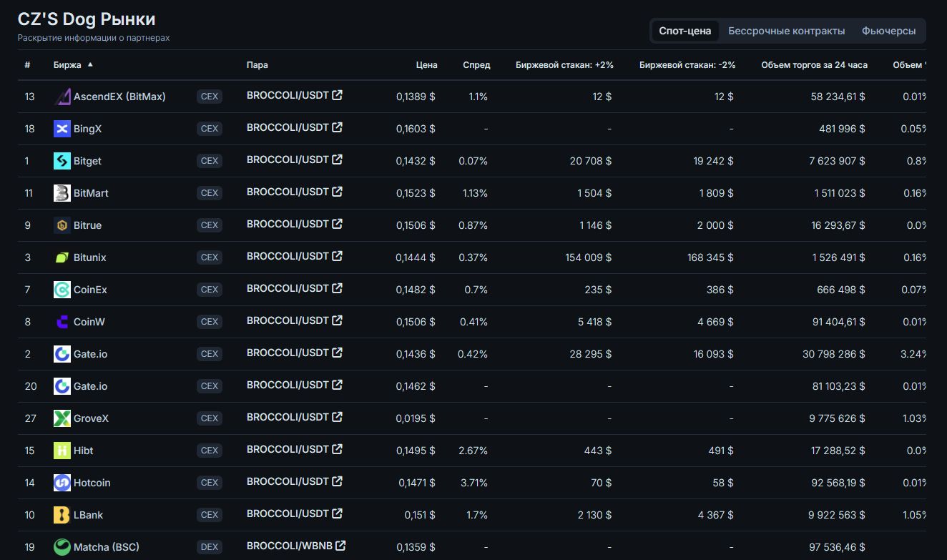Click the LBank exchange logo icon
Viewport: 947px width, 560px height.
tap(62, 515)
